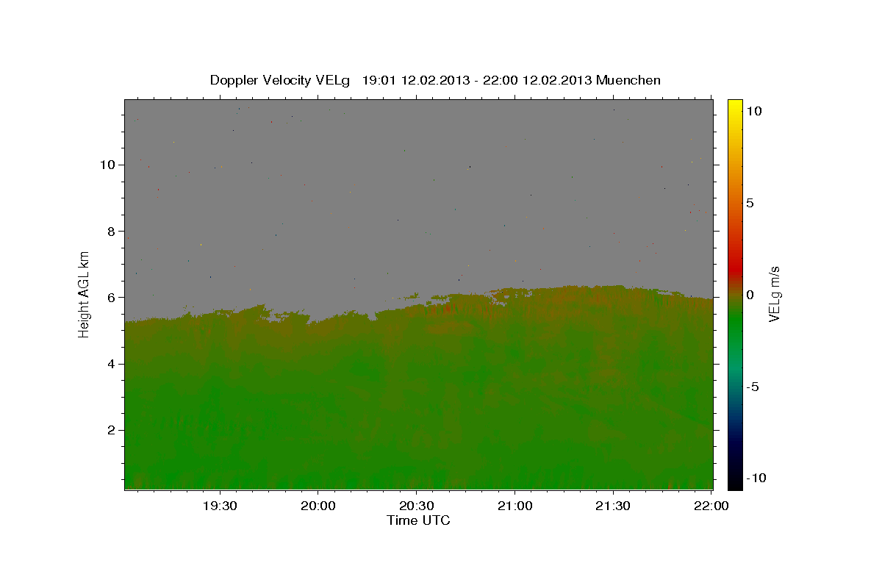Click the colorbar value label 10
The image size is (882, 588).
point(754,111)
